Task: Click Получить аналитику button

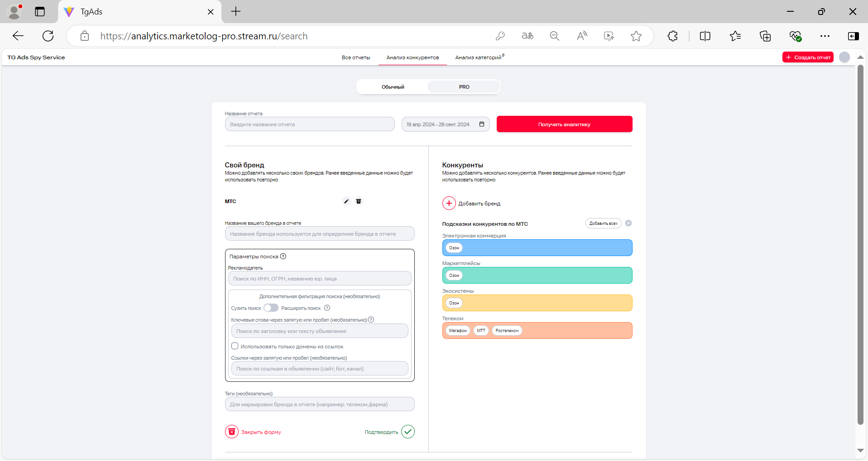Action: pyautogui.click(x=564, y=124)
